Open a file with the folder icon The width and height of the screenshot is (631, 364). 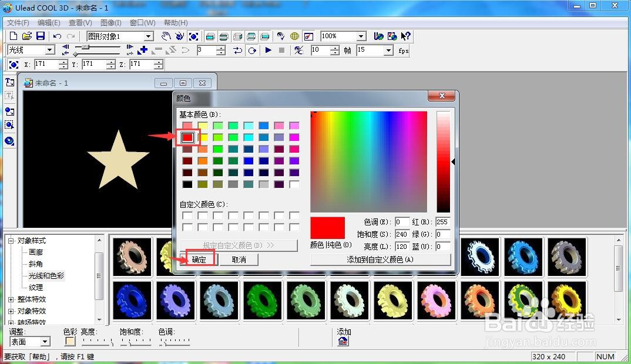27,36
